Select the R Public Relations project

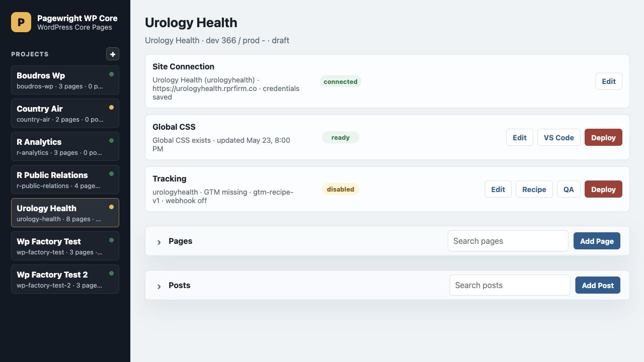pos(65,179)
